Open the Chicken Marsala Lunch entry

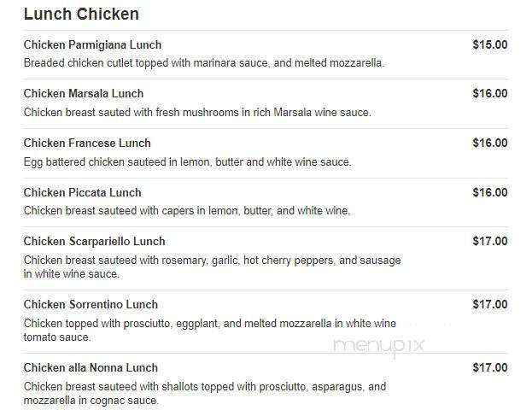[x=84, y=94]
